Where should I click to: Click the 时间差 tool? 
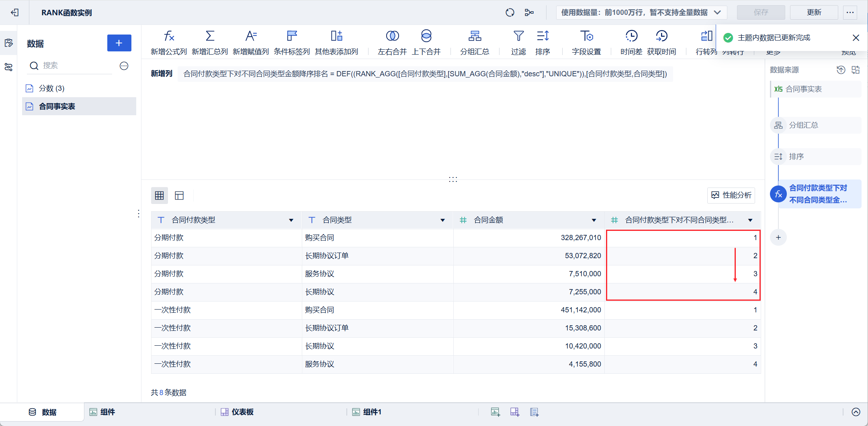(631, 42)
